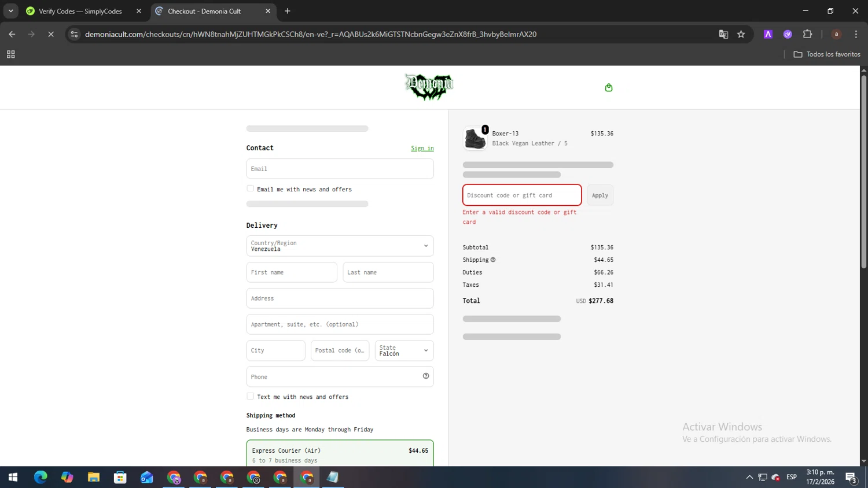
Task: Click the Taxes amount $31.41
Action: click(604, 284)
